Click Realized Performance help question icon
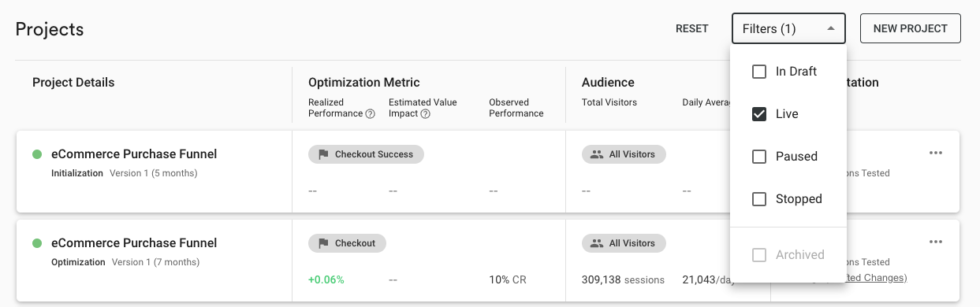980x307 pixels. (370, 113)
